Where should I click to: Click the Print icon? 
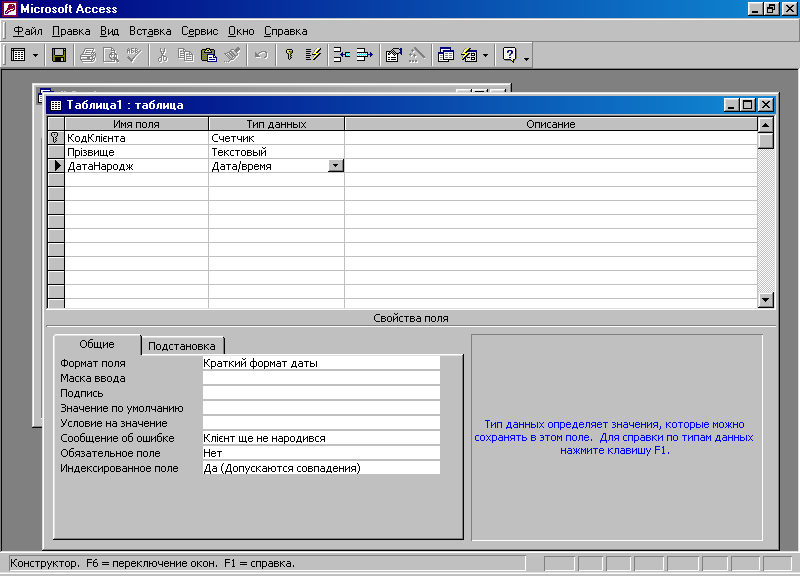click(x=88, y=55)
